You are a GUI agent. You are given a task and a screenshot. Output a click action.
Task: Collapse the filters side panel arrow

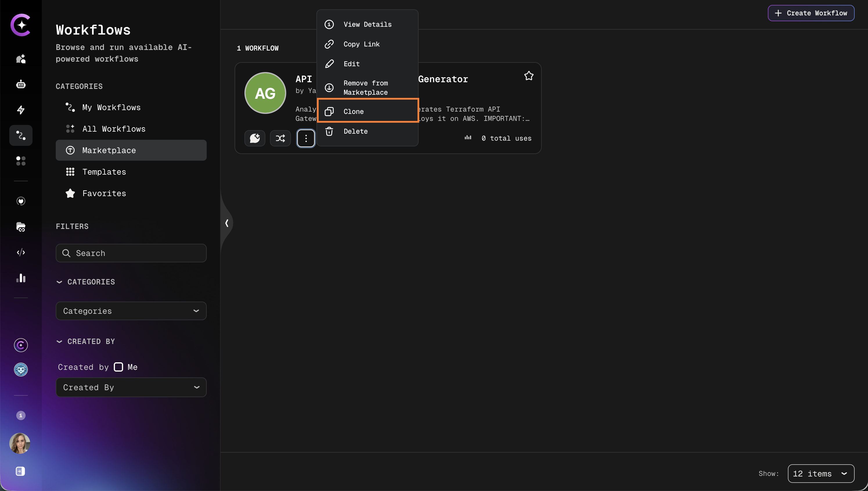pyautogui.click(x=227, y=223)
